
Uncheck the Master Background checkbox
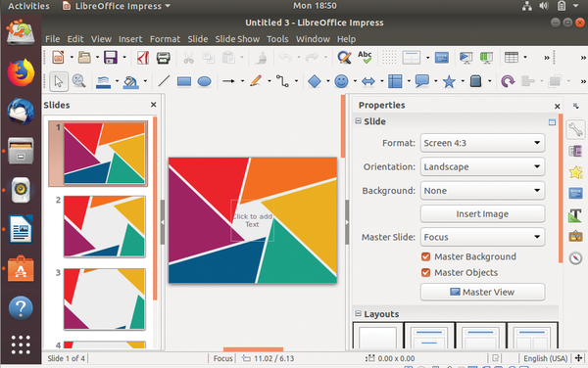[425, 256]
